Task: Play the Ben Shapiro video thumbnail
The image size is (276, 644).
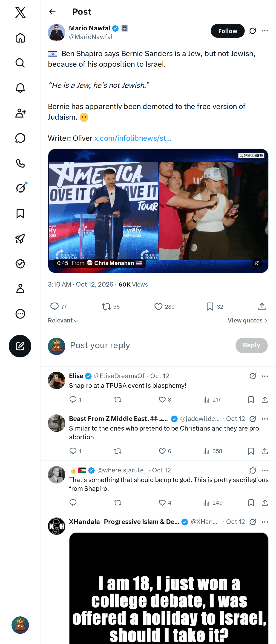Action: [x=158, y=210]
